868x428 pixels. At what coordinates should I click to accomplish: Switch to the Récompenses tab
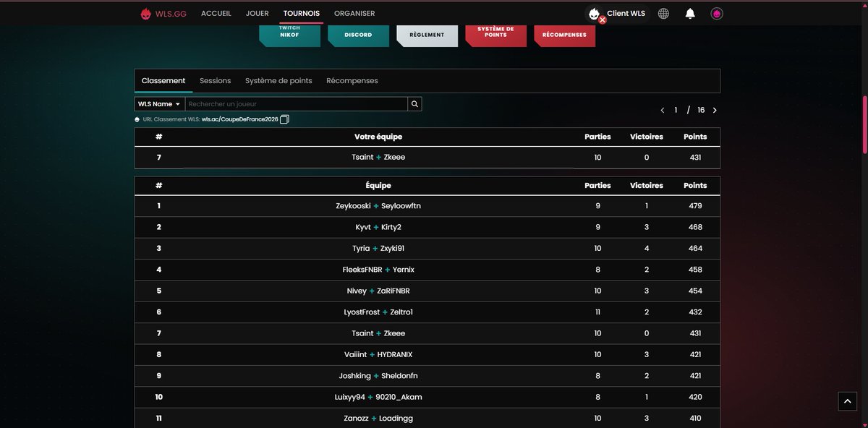(352, 81)
